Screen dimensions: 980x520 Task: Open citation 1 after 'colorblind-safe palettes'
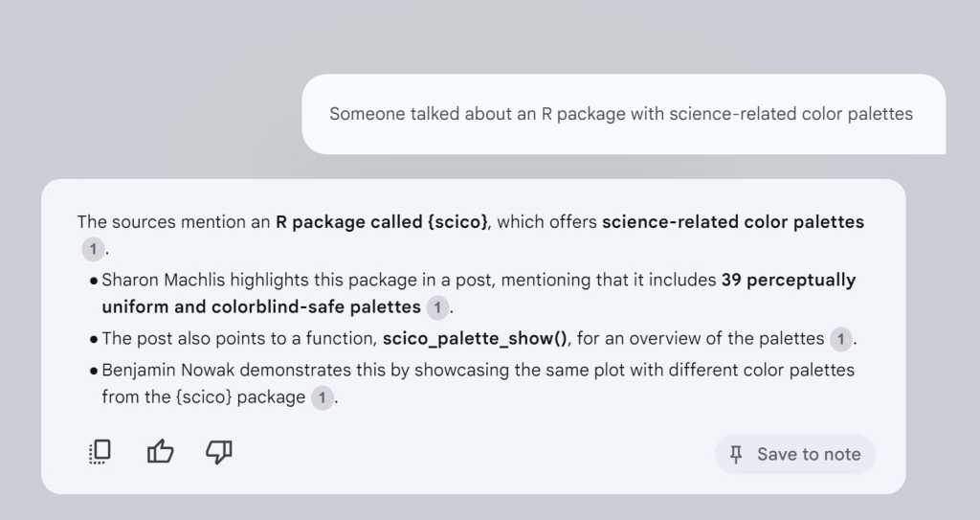[436, 307]
